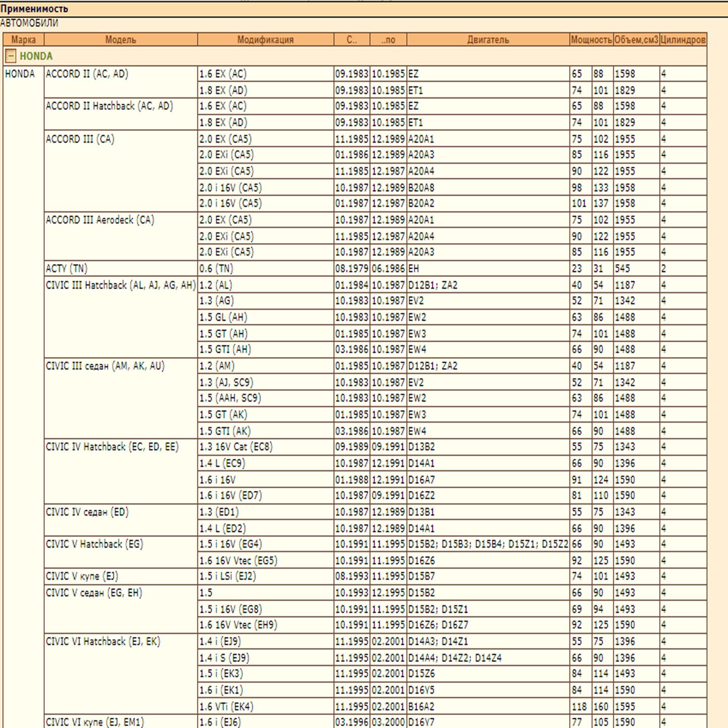Click the Модификация column header
The height and width of the screenshot is (728, 728).
pyautogui.click(x=265, y=40)
